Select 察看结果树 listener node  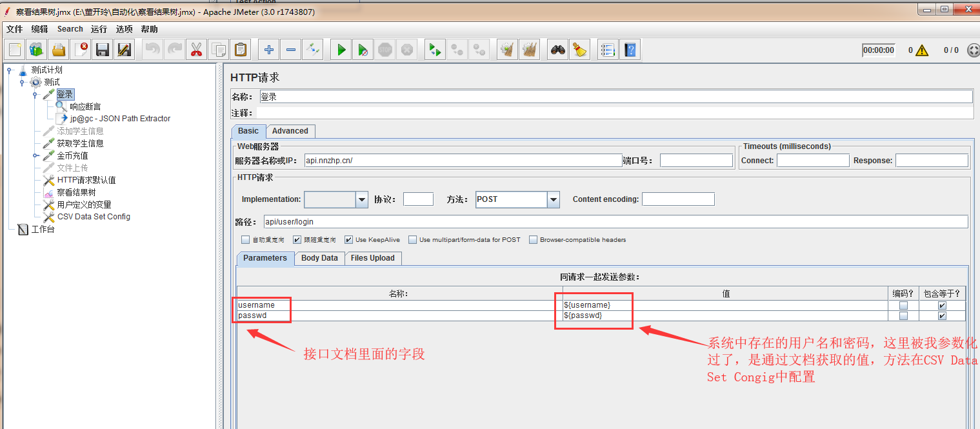click(x=76, y=192)
